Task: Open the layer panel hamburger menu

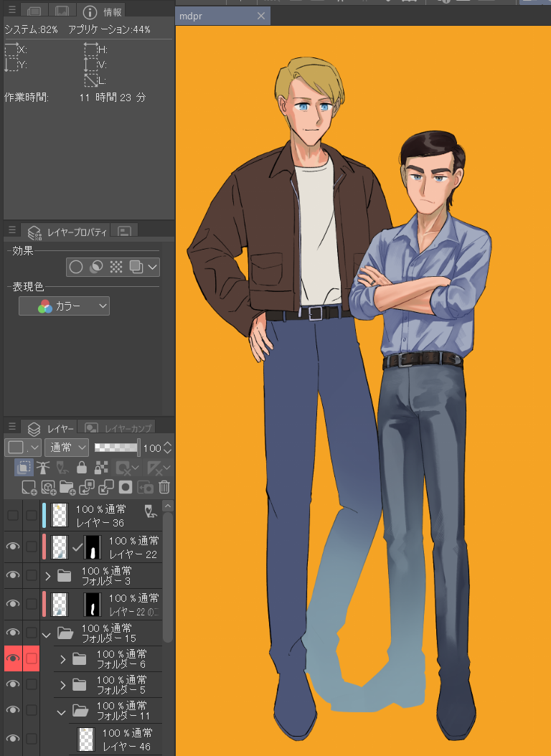Action: pyautogui.click(x=12, y=426)
